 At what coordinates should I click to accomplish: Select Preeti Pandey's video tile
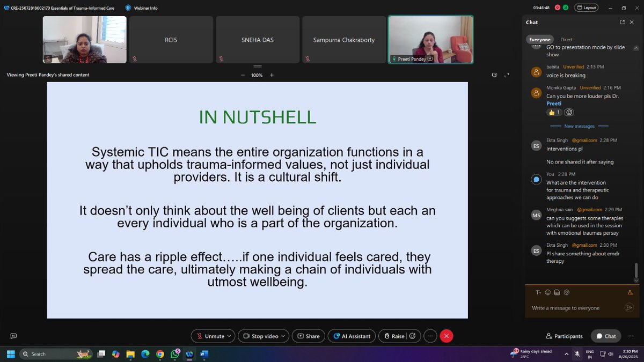coord(431,40)
